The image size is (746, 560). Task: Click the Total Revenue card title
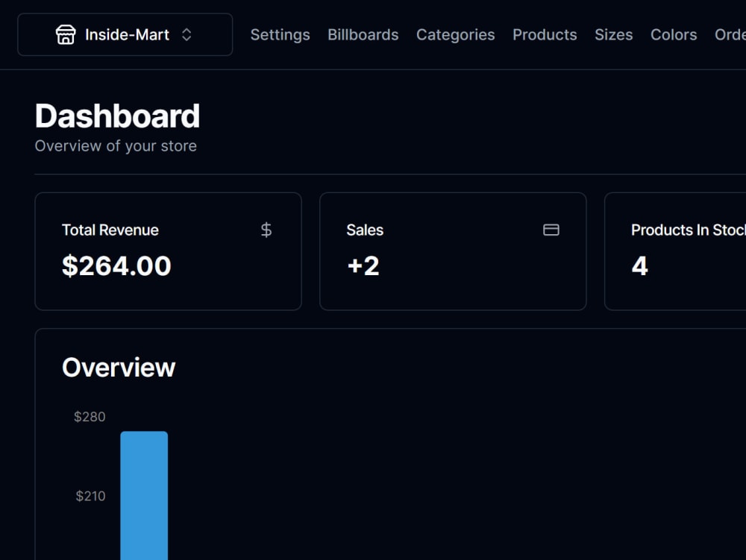[x=110, y=230]
